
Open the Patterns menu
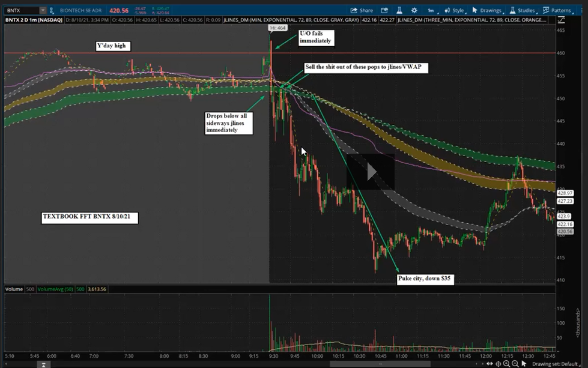[x=557, y=10]
